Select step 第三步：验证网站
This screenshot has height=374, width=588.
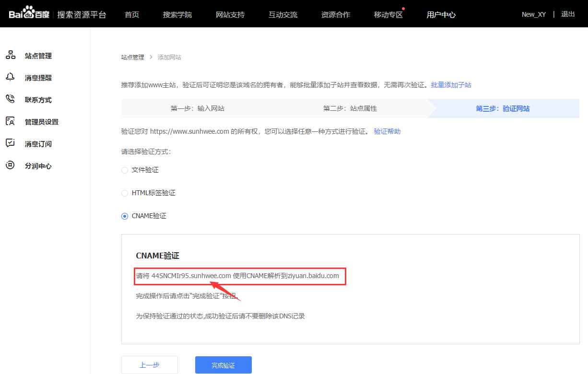tap(503, 108)
